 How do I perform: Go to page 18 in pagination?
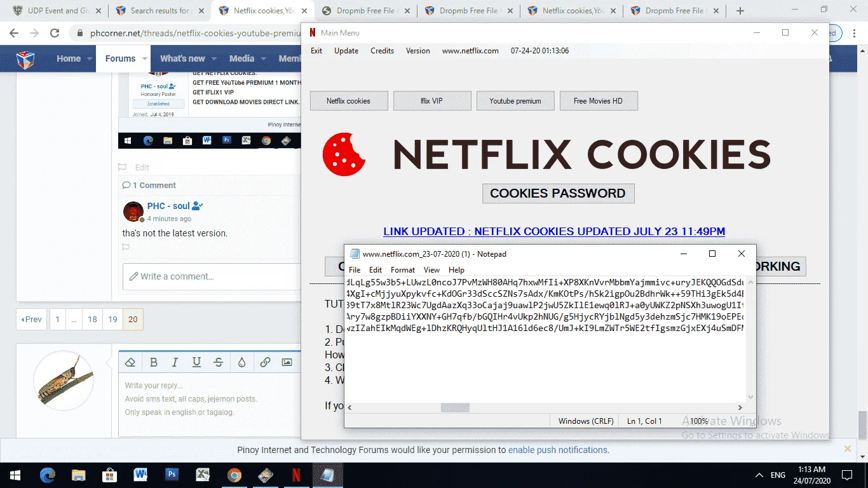point(92,319)
